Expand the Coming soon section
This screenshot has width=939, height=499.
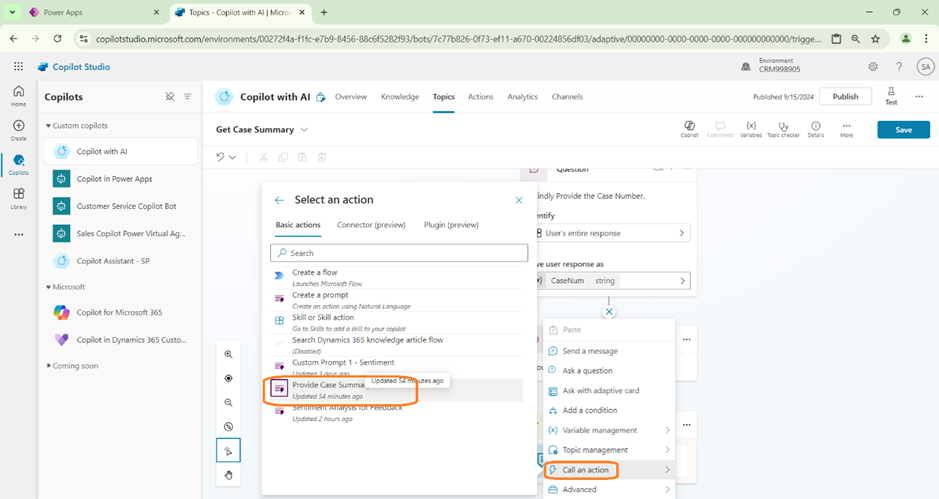pos(49,366)
